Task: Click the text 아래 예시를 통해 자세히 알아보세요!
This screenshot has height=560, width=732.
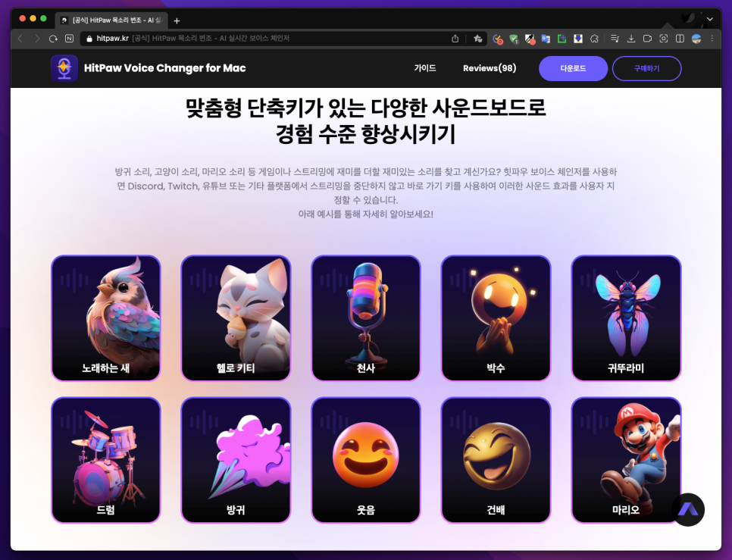Action: point(365,214)
